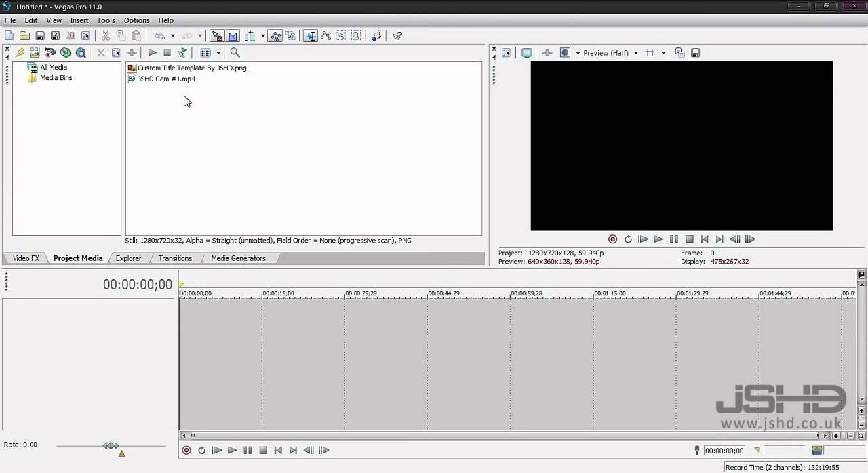Copy preview snapshot to clipboard

679,52
